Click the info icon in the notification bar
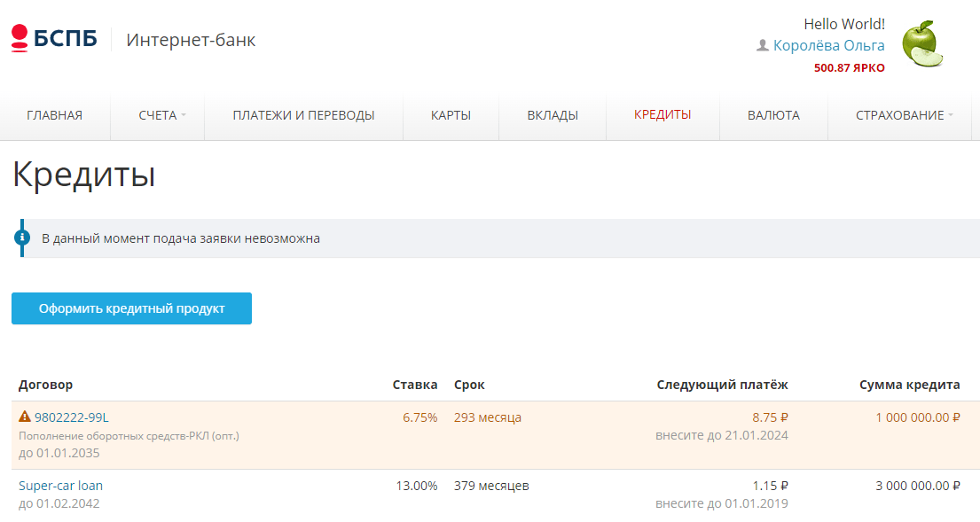Viewport: 980px width, 522px height. click(x=22, y=238)
